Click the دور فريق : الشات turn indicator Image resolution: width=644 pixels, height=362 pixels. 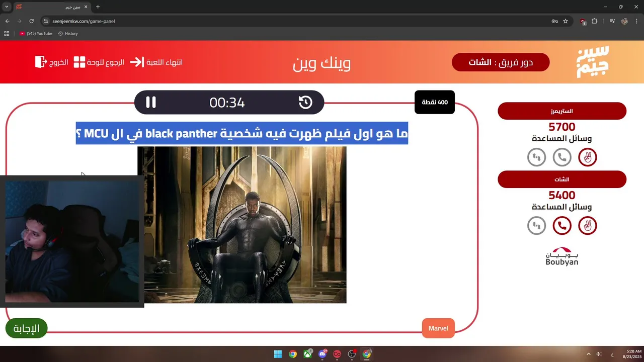[x=501, y=62]
